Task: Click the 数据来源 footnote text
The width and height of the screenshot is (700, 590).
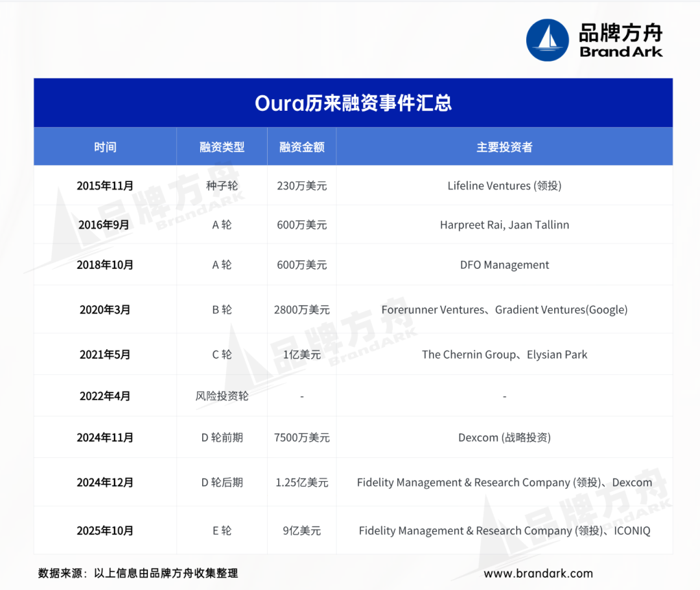Action: click(x=138, y=573)
